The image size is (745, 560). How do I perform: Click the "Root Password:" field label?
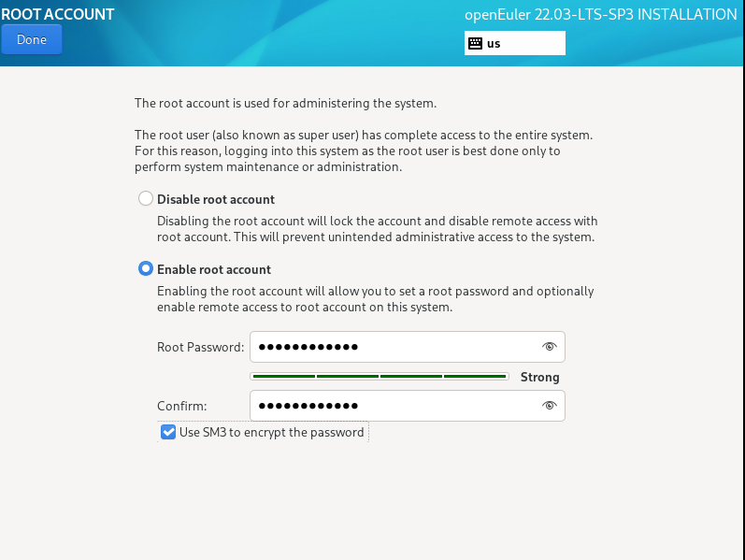201,348
